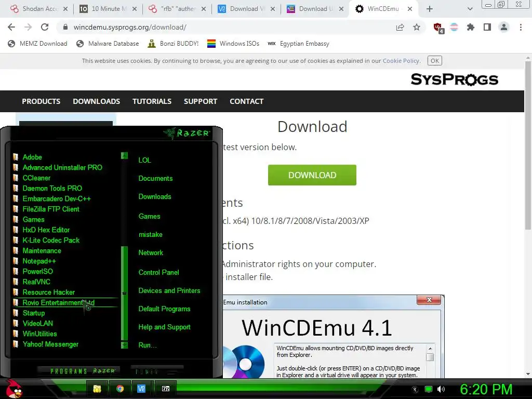The width and height of the screenshot is (532, 399).
Task: Open the TUTORIALS menu item
Action: [152, 101]
